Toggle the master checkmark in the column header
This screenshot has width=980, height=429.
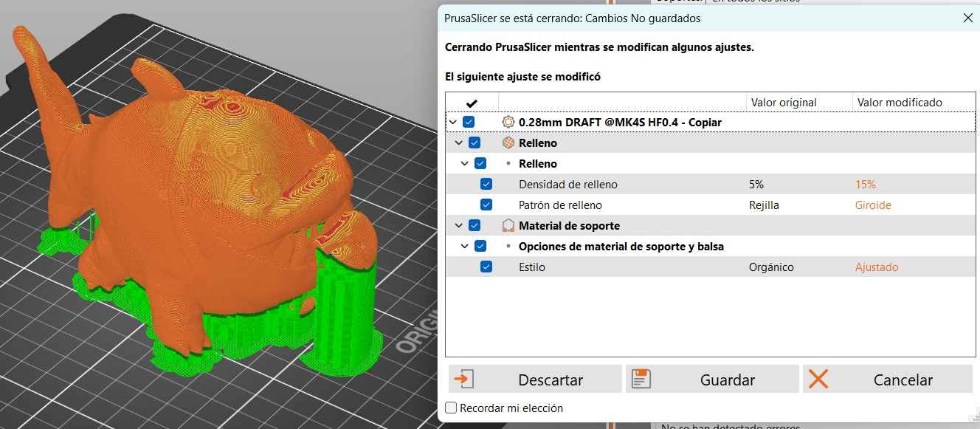pyautogui.click(x=472, y=101)
